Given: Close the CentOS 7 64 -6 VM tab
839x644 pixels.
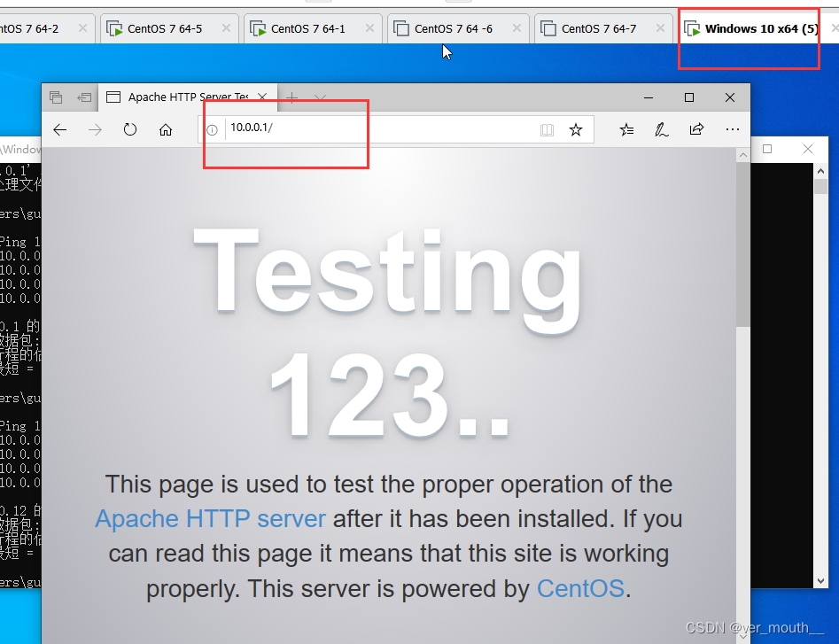Looking at the screenshot, I should click(517, 28).
